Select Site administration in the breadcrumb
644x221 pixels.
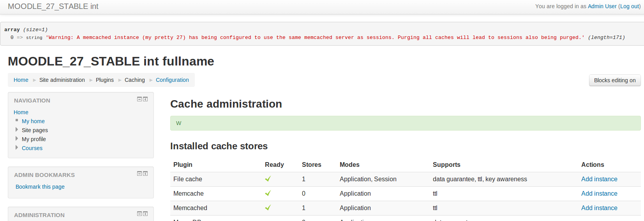[x=62, y=80]
